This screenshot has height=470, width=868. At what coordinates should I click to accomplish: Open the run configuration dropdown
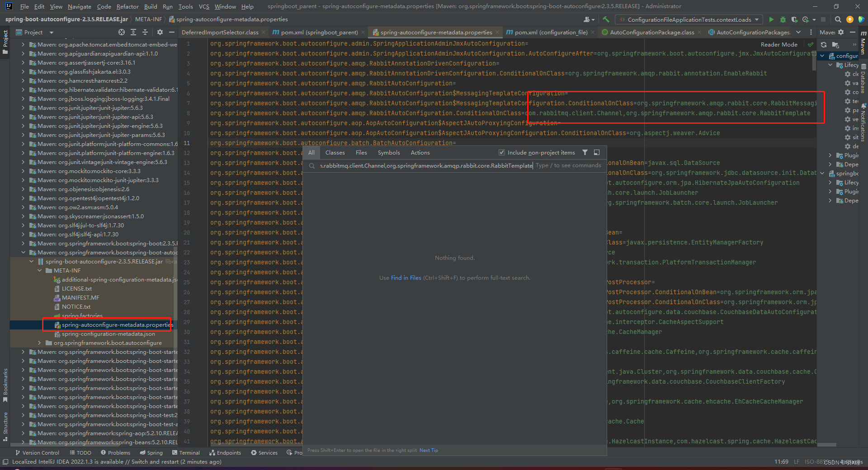pyautogui.click(x=689, y=19)
